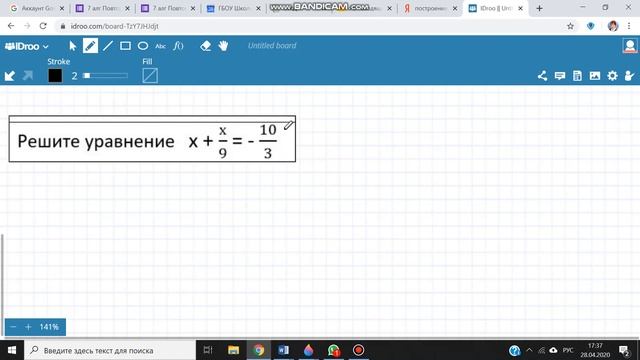Open the user account avatar in IDroo
Viewport: 640px width, 360px height.
[x=630, y=46]
